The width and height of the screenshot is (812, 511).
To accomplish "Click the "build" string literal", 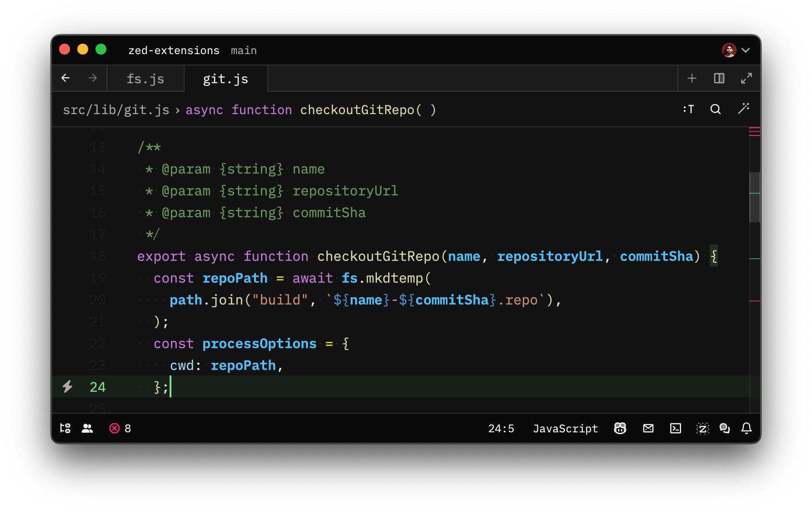I will [x=280, y=300].
